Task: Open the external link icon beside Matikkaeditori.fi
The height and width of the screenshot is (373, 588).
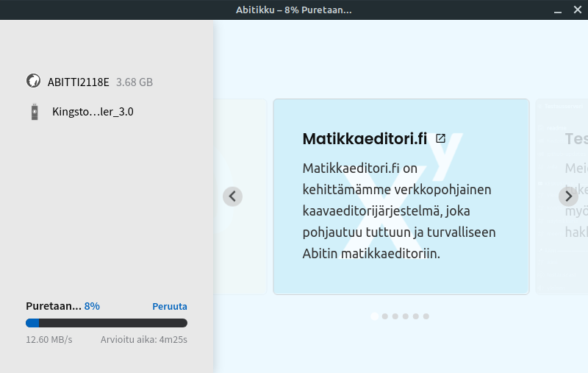Action: (440, 138)
